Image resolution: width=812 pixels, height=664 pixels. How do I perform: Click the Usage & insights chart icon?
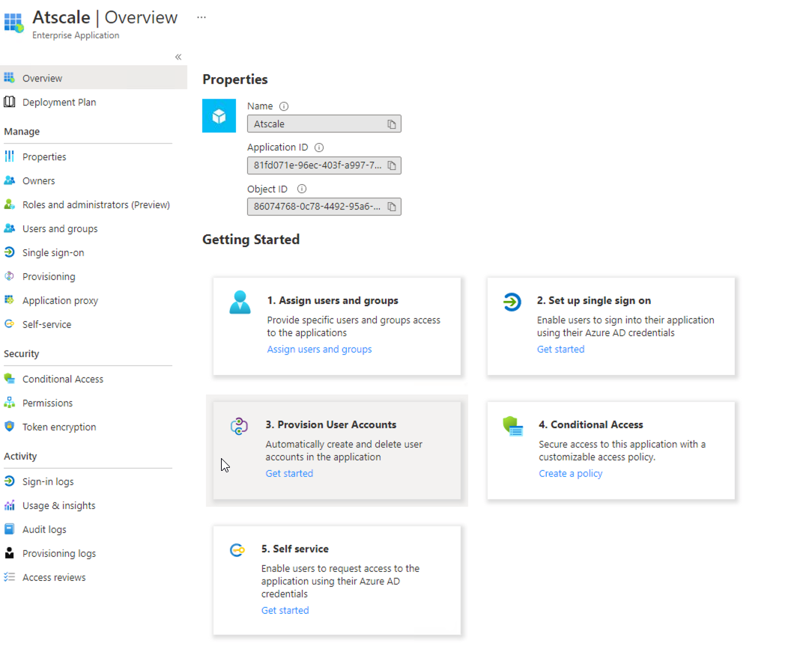coord(9,505)
